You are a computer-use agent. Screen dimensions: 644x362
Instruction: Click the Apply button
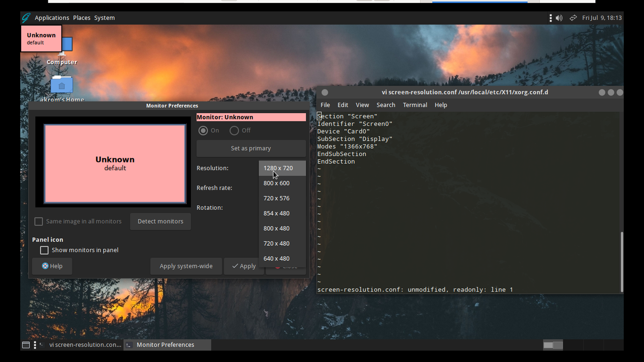pyautogui.click(x=244, y=266)
